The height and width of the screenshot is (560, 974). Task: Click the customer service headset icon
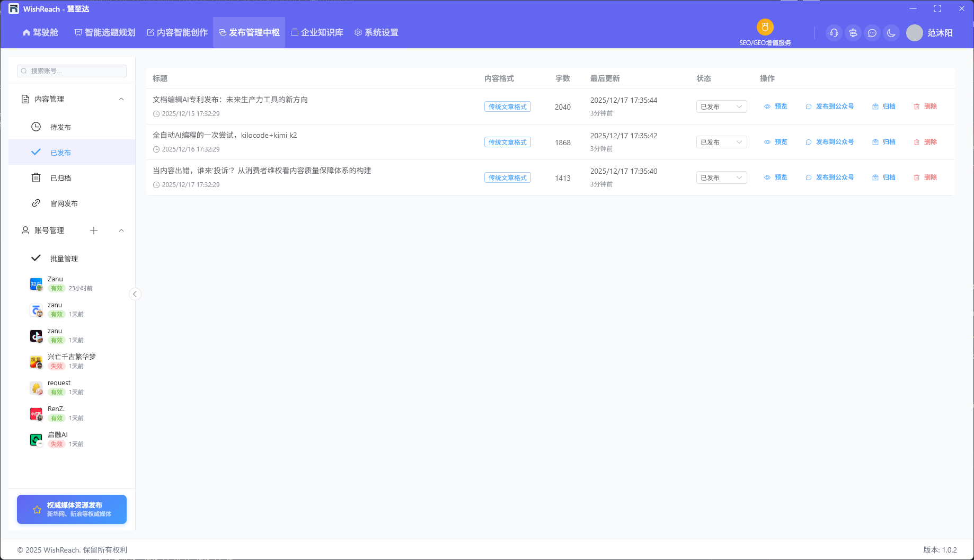(834, 33)
